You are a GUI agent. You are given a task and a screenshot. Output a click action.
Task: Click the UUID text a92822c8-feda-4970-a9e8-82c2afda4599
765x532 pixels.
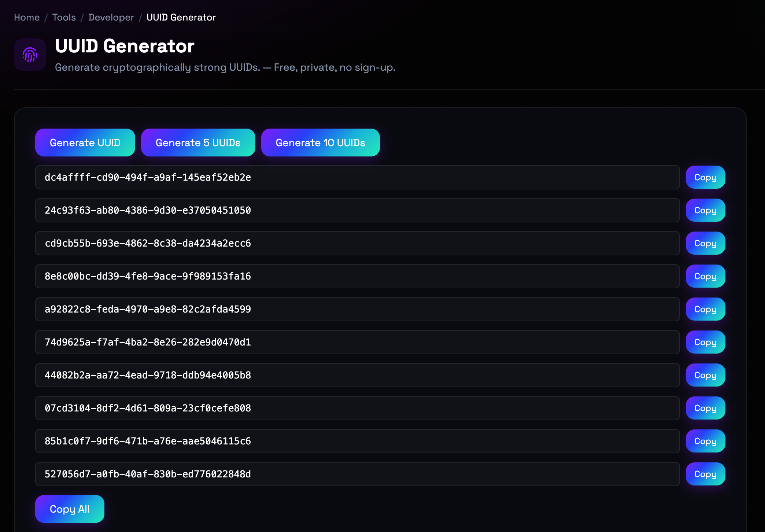[x=148, y=309]
